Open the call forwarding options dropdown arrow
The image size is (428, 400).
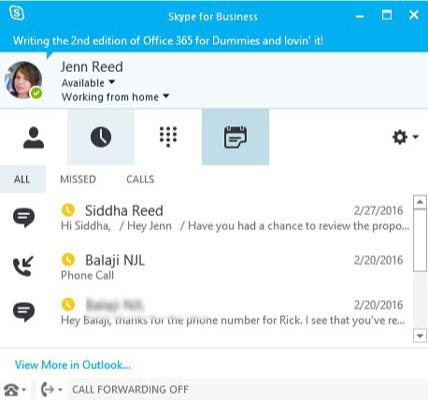pyautogui.click(x=60, y=390)
